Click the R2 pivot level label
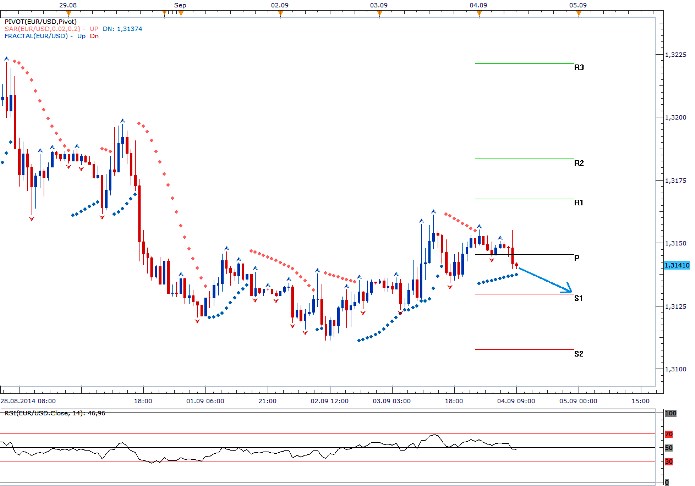 pos(579,163)
